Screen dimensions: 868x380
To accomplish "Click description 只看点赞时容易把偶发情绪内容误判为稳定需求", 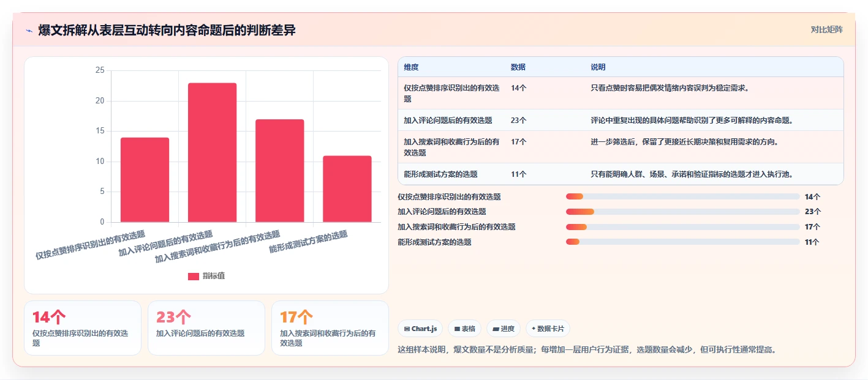I will 670,88.
